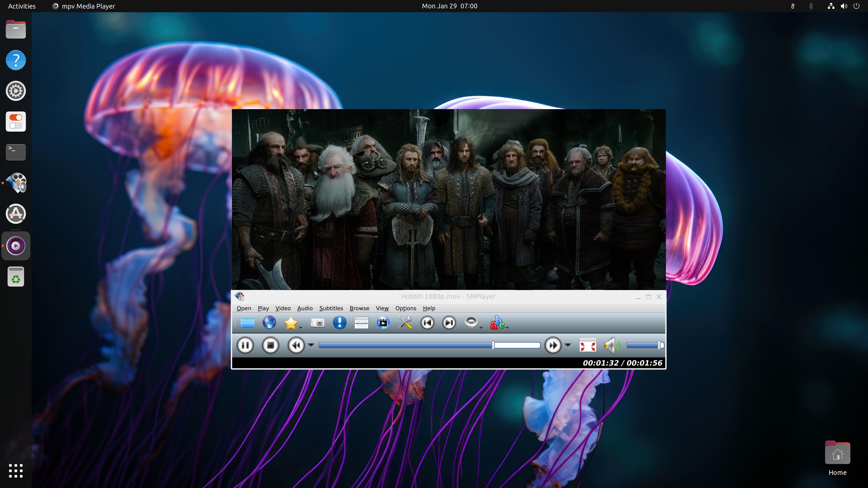
Task: Open the Audio menu
Action: point(305,308)
